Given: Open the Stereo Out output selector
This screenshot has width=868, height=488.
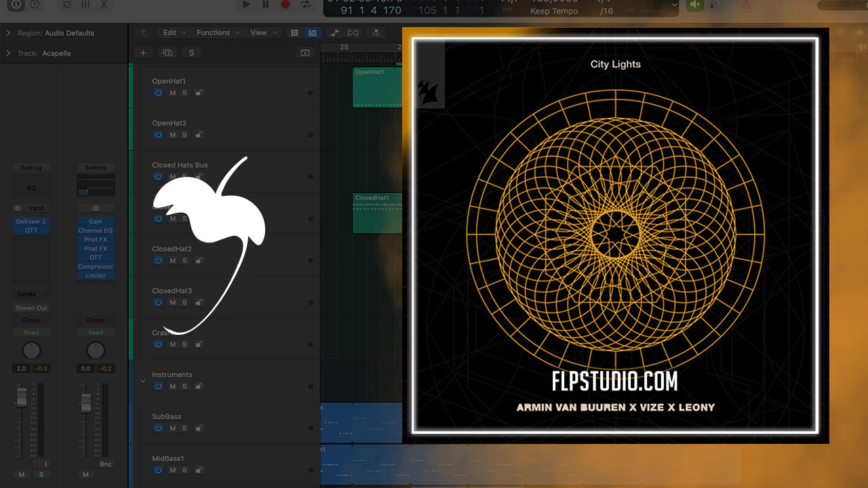Looking at the screenshot, I should (31, 308).
